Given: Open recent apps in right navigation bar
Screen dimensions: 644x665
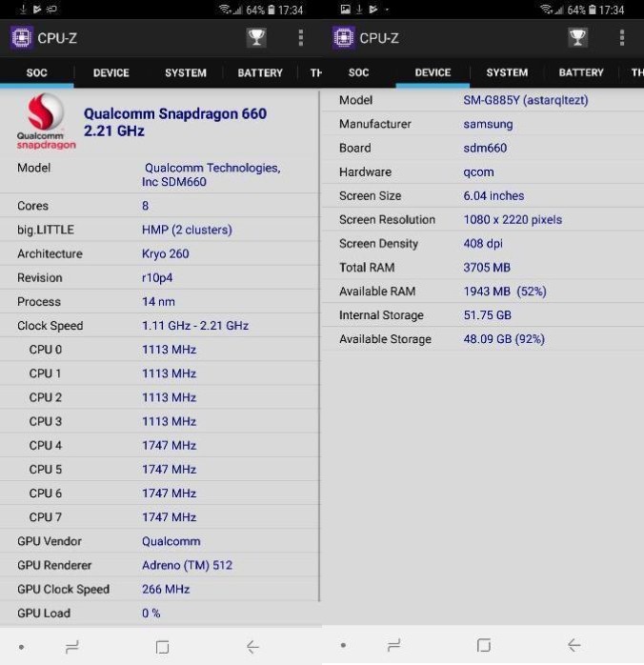Looking at the screenshot, I should coord(393,645).
